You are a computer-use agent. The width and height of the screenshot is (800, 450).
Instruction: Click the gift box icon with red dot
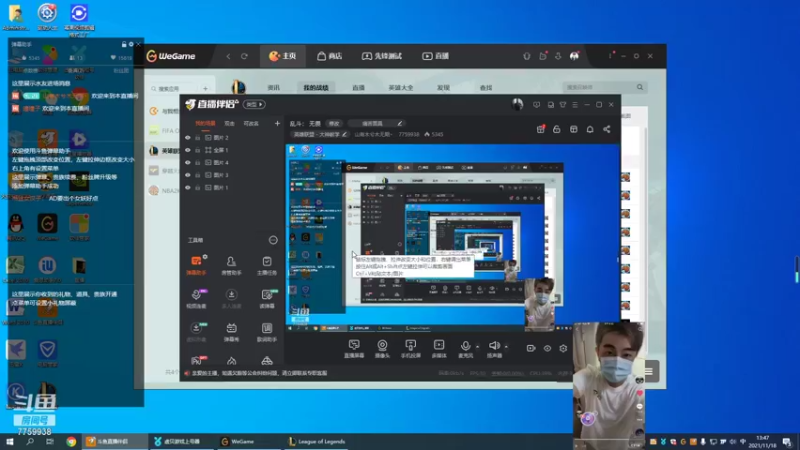(540, 129)
